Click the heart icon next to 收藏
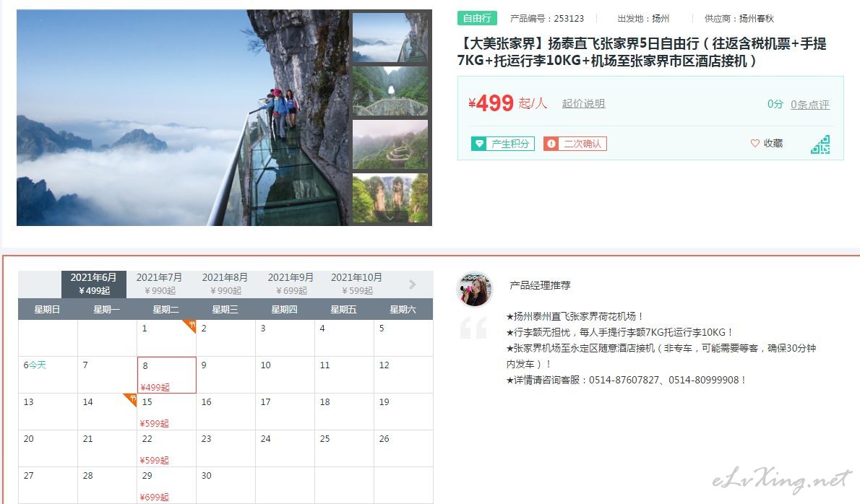The width and height of the screenshot is (860, 504). click(754, 143)
